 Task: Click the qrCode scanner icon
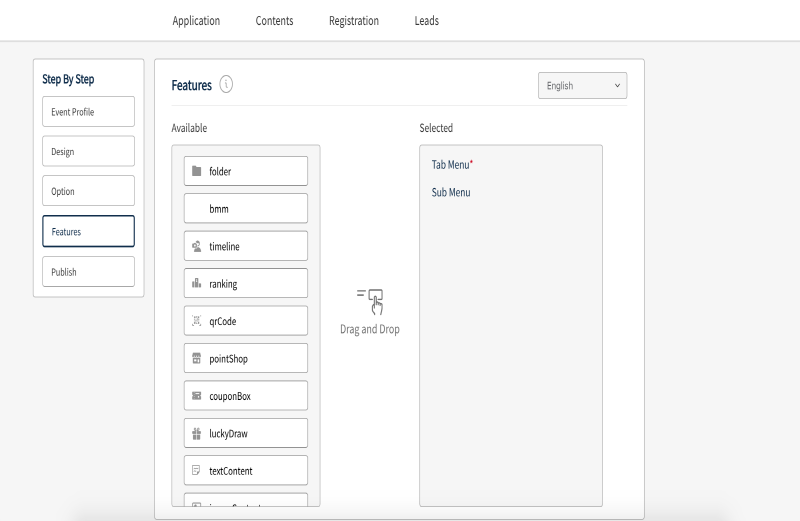[x=197, y=321]
